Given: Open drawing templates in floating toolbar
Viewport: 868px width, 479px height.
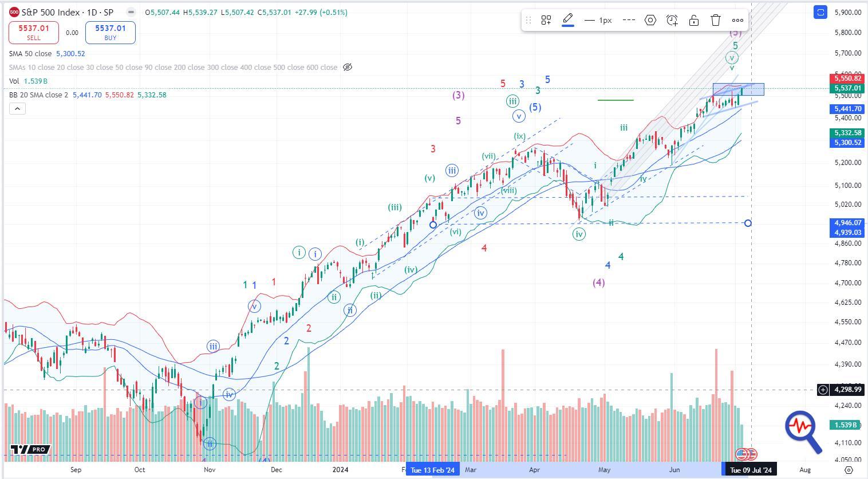Looking at the screenshot, I should (546, 20).
